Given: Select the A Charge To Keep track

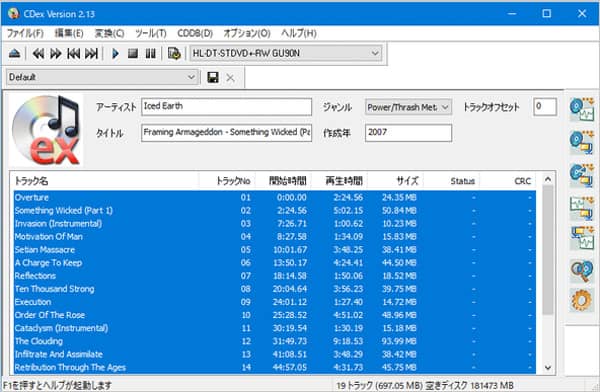Looking at the screenshot, I should tap(275, 263).
